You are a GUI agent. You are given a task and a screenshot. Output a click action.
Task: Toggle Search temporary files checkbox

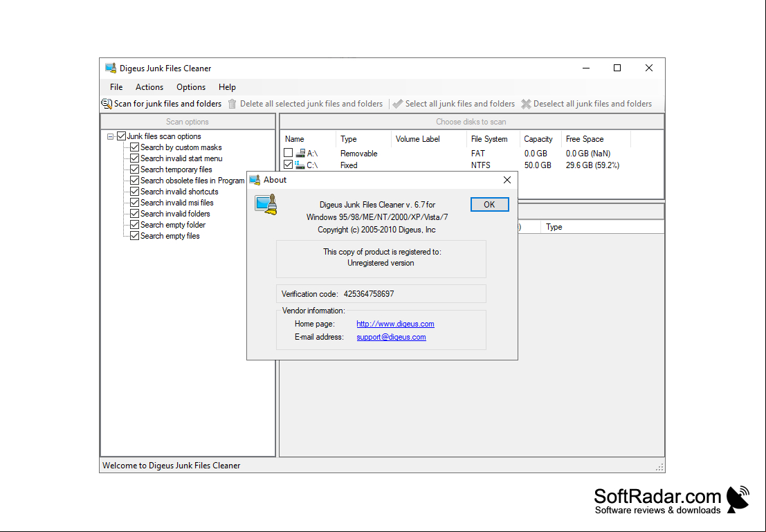pyautogui.click(x=135, y=169)
